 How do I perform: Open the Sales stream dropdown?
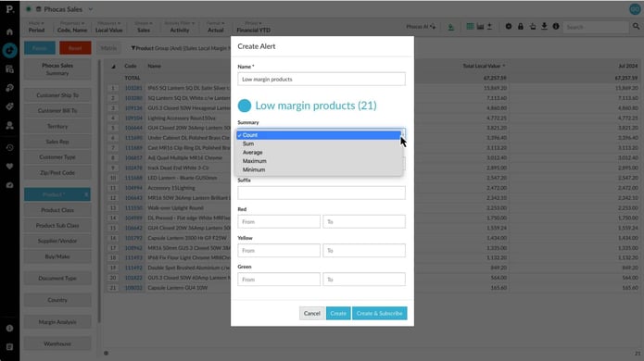(144, 27)
